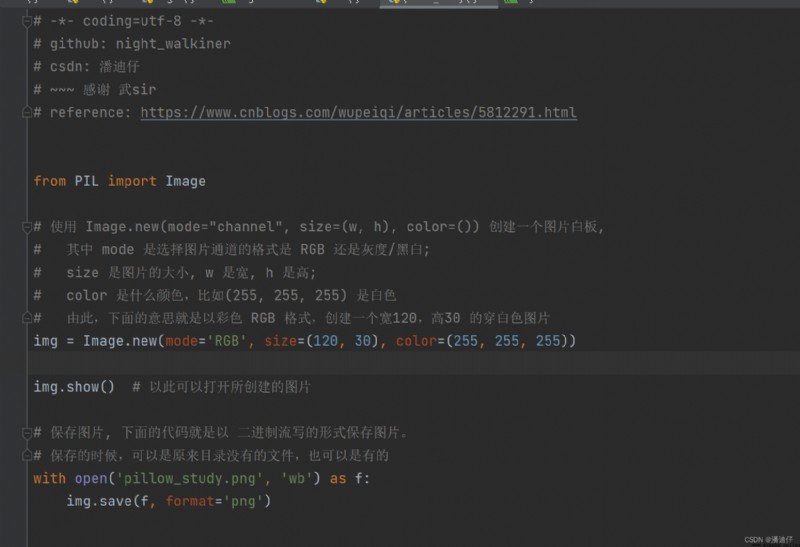Click the mode='RGB' argument

pyautogui.click(x=206, y=341)
